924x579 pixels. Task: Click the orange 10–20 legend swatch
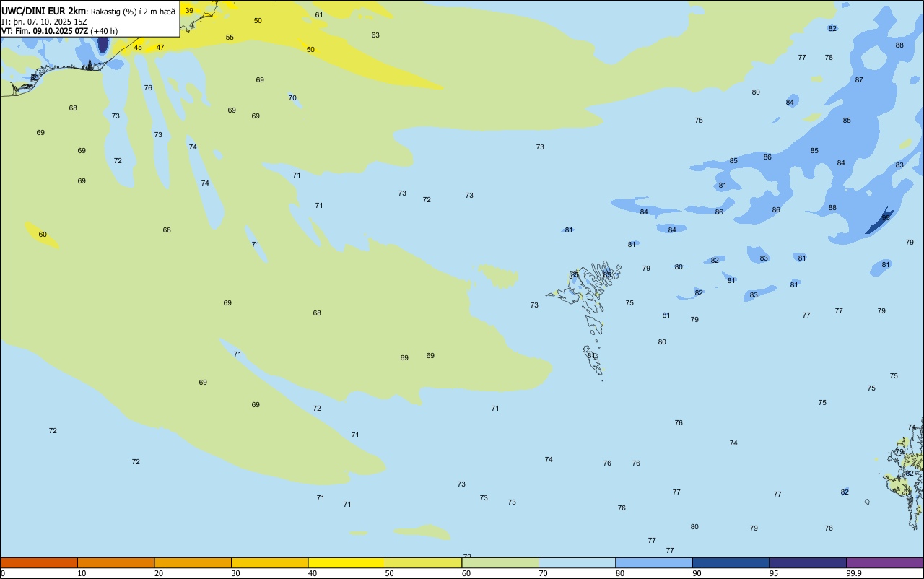[115, 562]
